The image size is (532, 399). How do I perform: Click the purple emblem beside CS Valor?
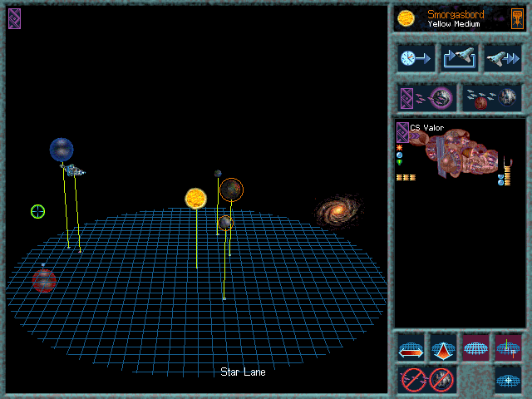(x=402, y=132)
